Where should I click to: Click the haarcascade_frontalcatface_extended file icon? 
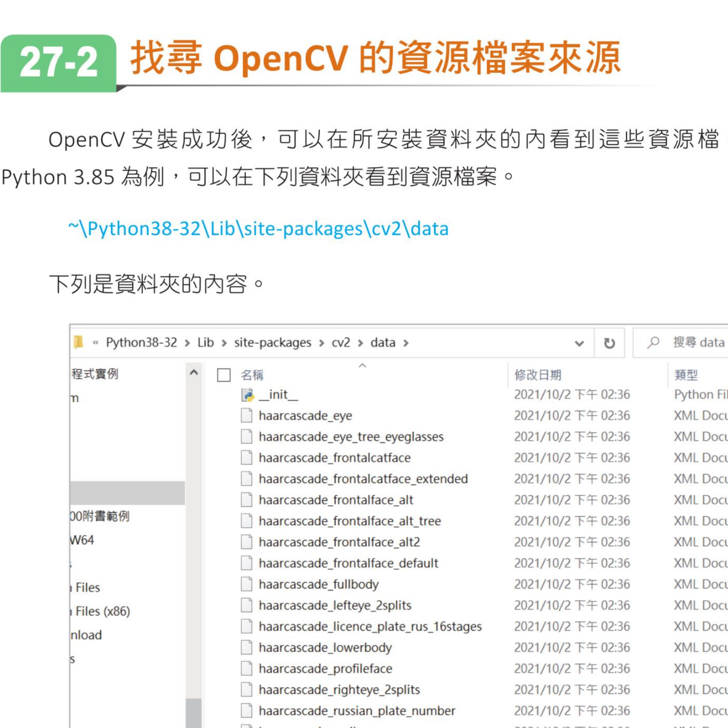pos(246,479)
